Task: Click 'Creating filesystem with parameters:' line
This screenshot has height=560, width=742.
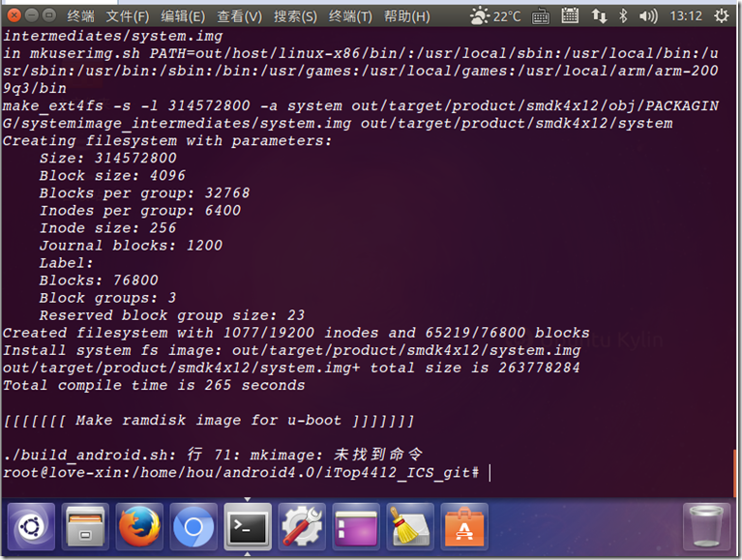Action: [x=167, y=141]
